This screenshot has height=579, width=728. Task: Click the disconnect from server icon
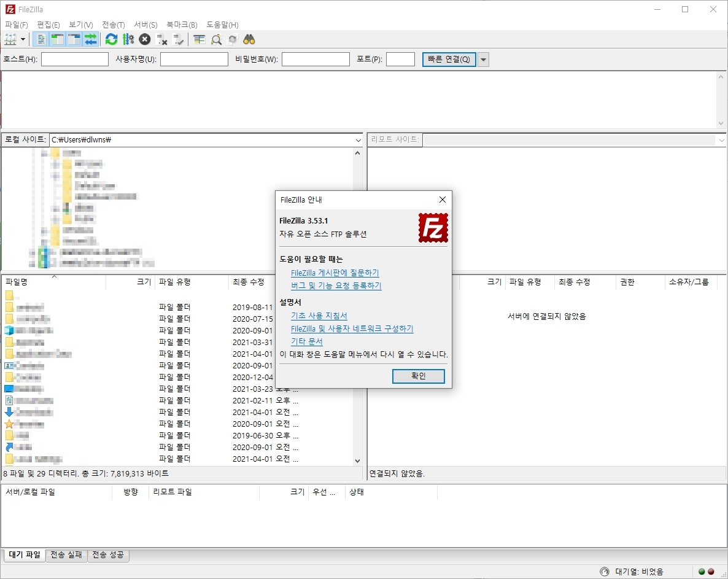pyautogui.click(x=161, y=39)
